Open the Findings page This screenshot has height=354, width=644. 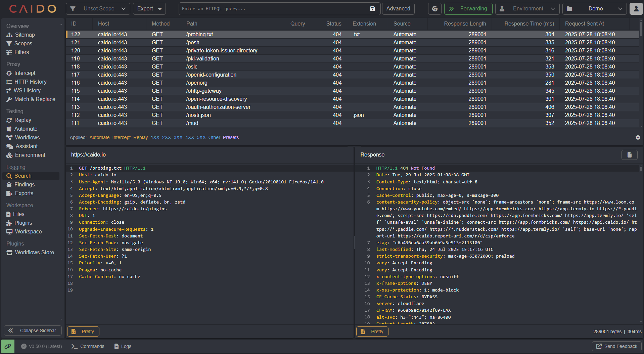click(24, 184)
